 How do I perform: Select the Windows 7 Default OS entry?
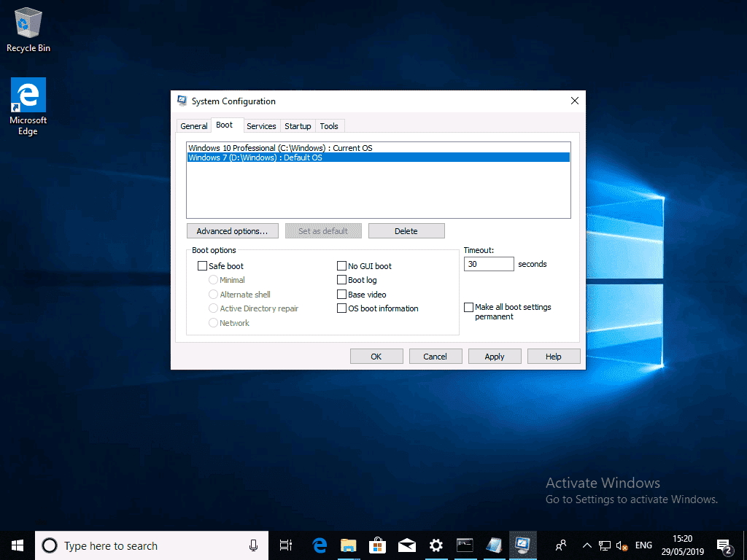[379, 157]
